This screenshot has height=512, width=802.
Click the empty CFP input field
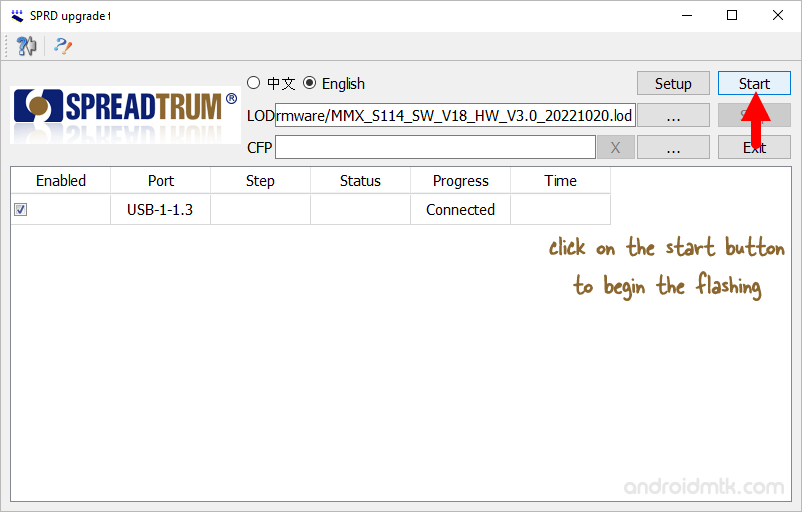435,147
